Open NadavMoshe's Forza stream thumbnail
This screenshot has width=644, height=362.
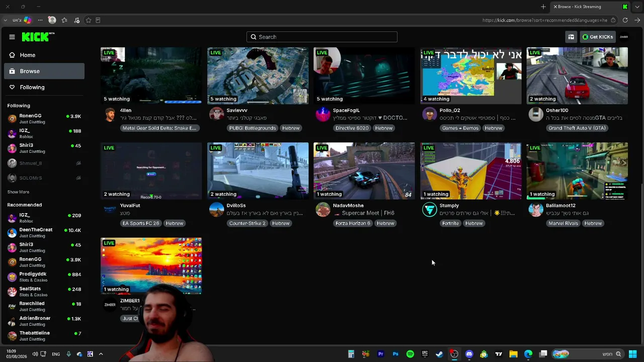tap(364, 171)
